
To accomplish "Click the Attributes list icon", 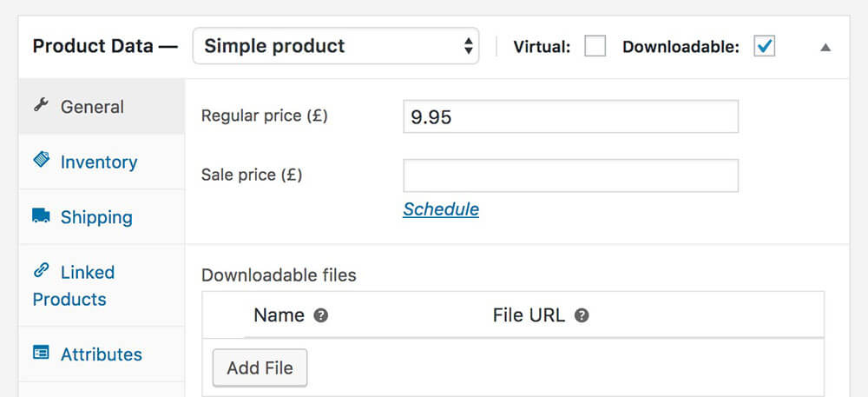I will (41, 352).
